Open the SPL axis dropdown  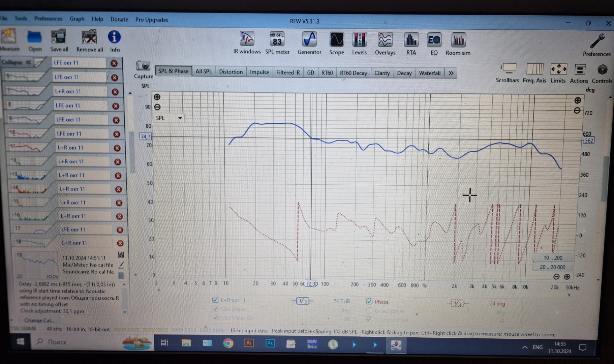[169, 118]
